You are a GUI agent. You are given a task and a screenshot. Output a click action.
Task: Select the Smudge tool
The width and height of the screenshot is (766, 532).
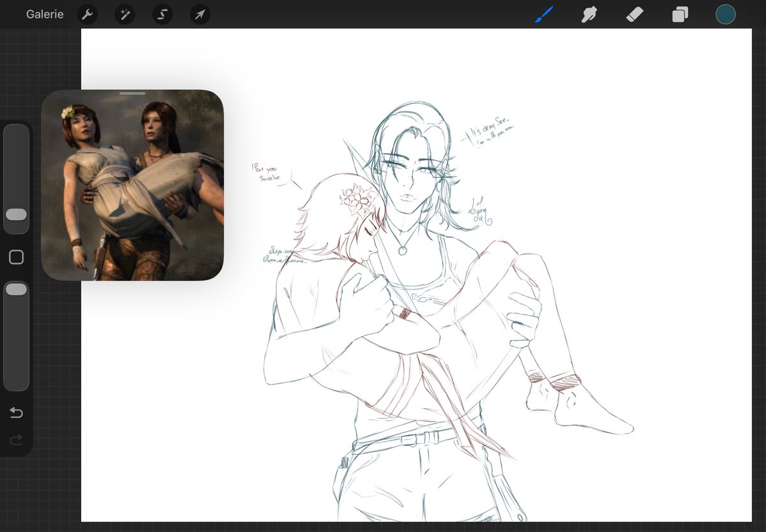tap(589, 15)
